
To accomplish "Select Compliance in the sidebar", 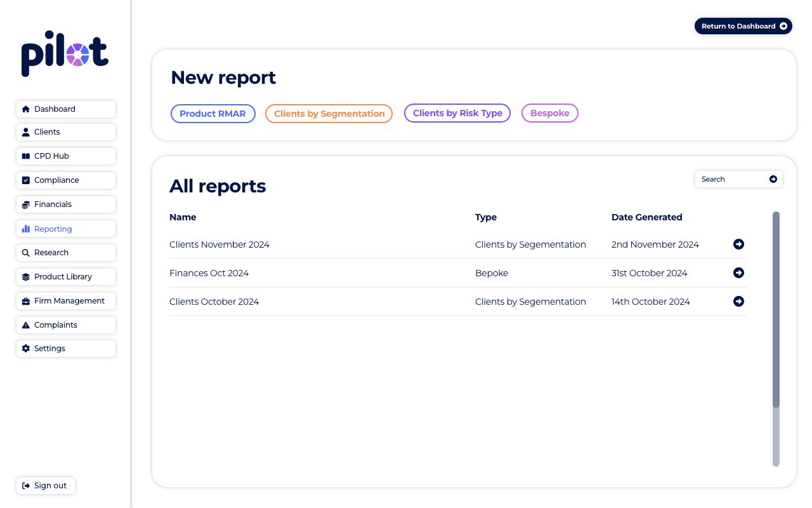I will [66, 180].
